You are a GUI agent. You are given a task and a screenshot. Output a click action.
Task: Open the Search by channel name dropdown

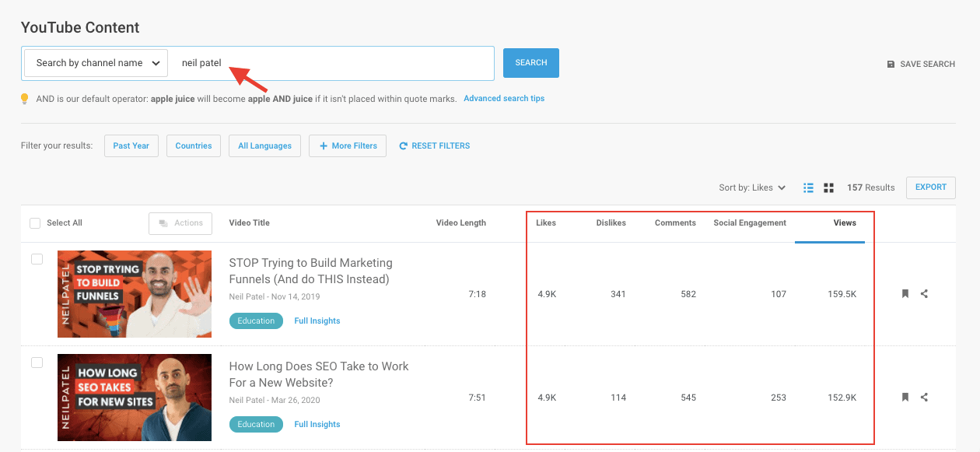(x=96, y=63)
